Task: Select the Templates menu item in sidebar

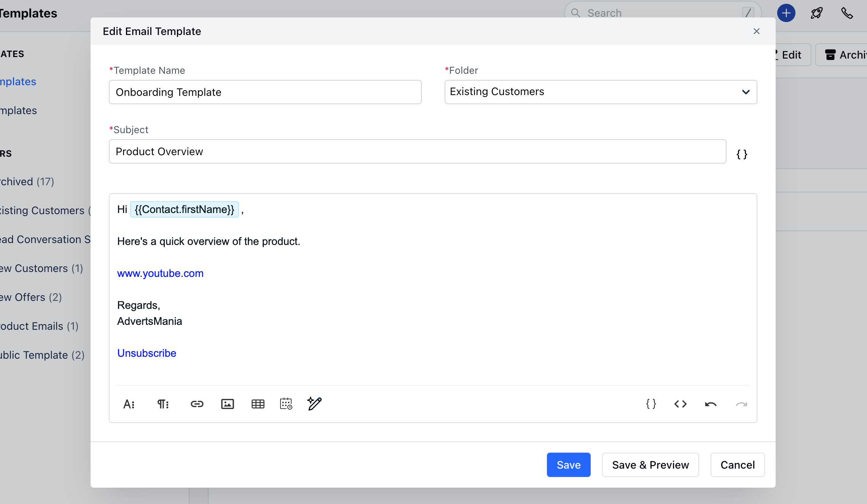Action: [18, 81]
